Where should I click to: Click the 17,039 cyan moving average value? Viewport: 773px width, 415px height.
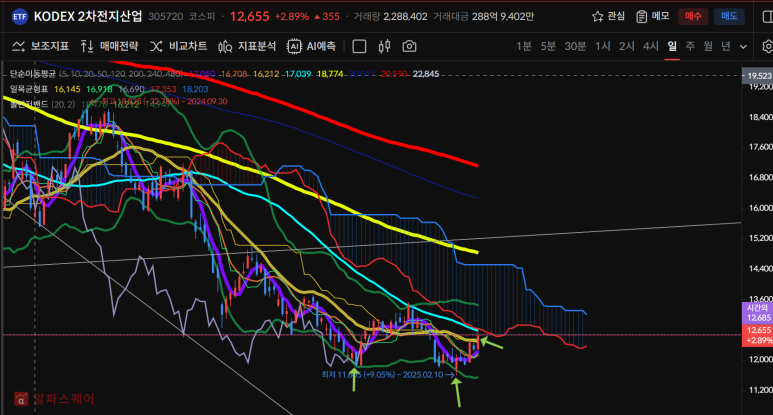298,74
